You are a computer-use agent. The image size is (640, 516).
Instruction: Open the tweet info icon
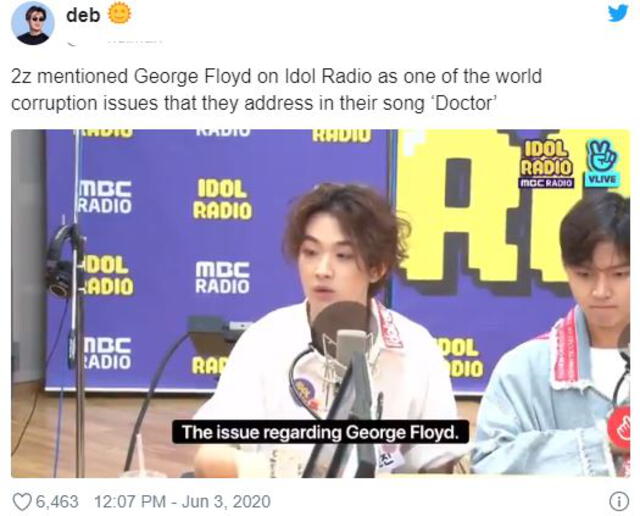pyautogui.click(x=619, y=502)
